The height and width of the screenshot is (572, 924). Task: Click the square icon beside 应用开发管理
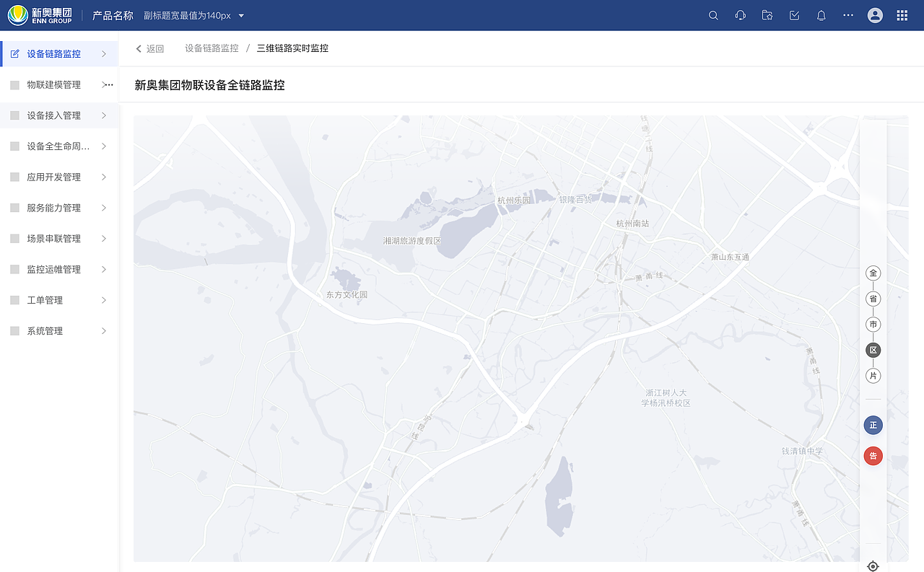(14, 177)
